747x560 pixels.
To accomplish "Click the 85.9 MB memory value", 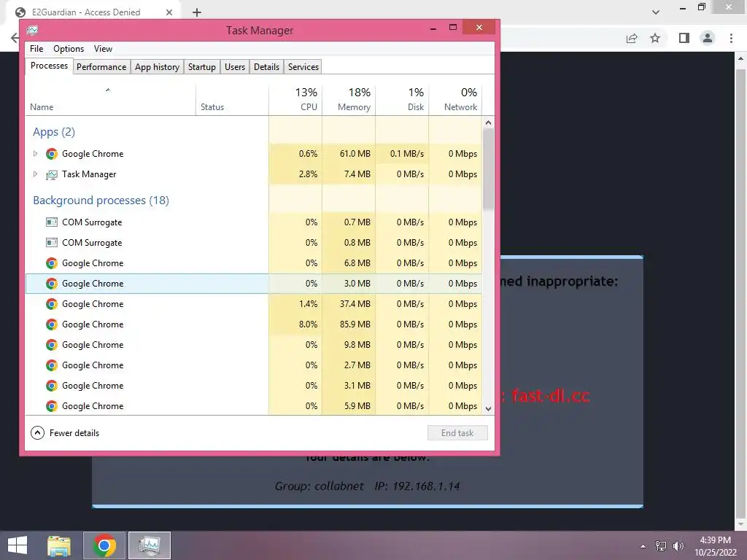I will 355,324.
